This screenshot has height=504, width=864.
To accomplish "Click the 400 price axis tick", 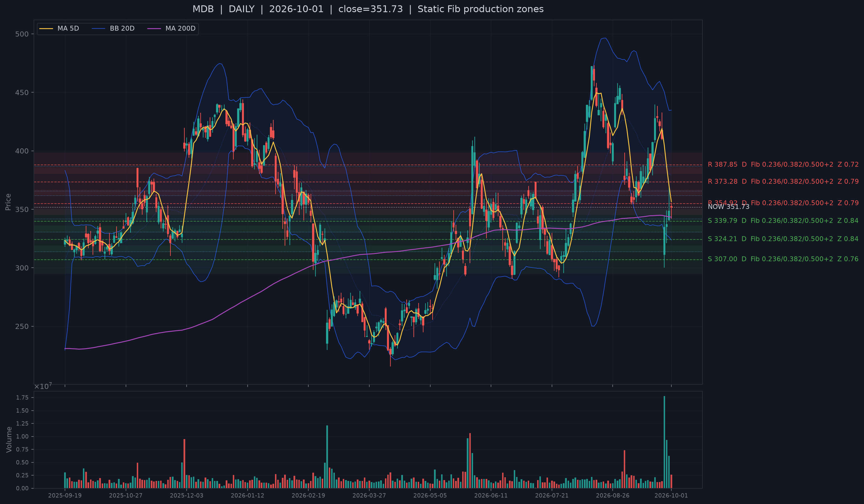I will coord(22,151).
